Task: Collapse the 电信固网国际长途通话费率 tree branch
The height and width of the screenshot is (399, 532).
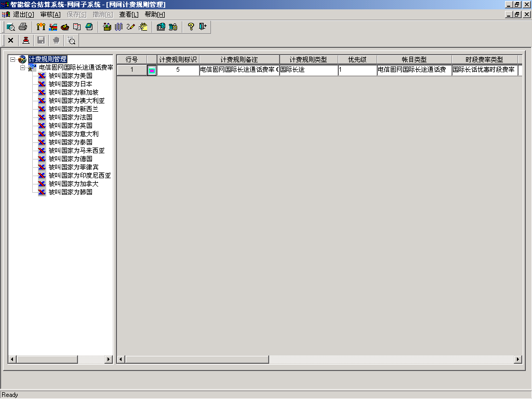Action: point(22,68)
